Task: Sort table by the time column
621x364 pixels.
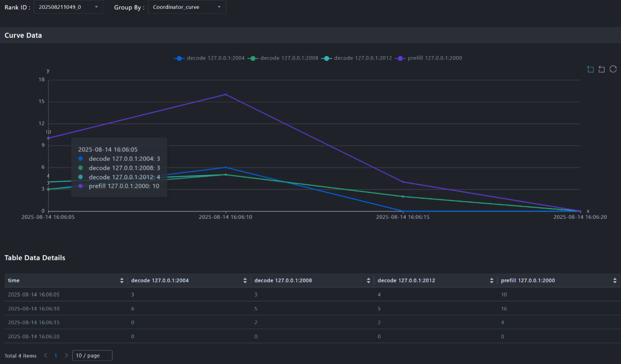Action: [x=122, y=281]
